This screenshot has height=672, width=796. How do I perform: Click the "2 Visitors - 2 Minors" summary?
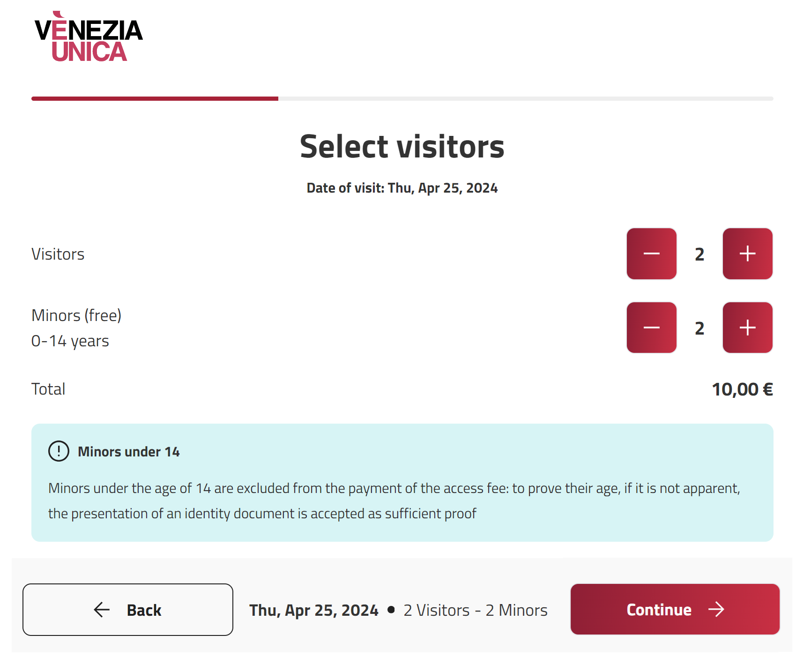pos(475,610)
